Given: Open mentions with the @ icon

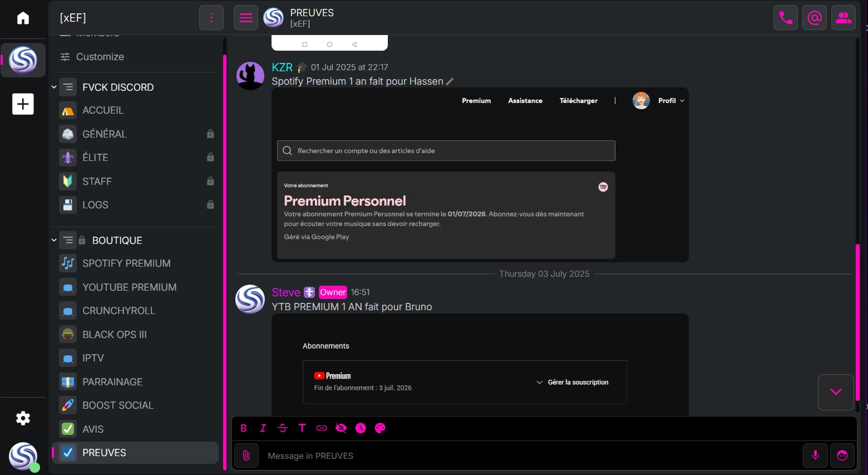Looking at the screenshot, I should tap(815, 18).
